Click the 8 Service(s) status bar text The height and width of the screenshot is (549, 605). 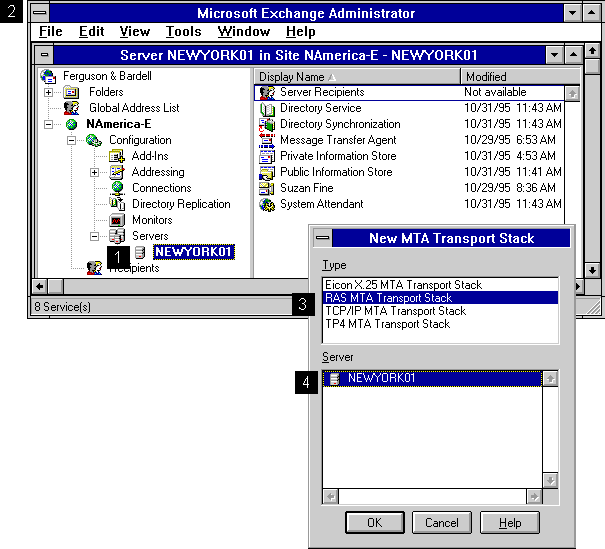pos(63,307)
